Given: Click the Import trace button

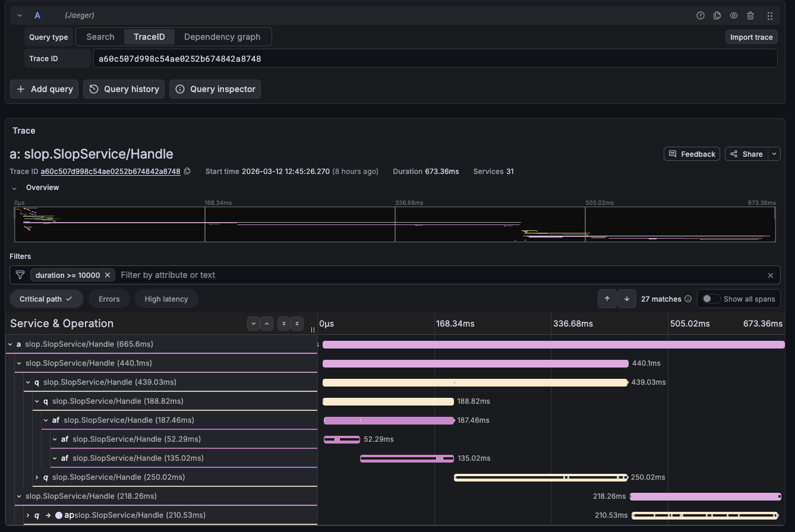Looking at the screenshot, I should pos(751,37).
